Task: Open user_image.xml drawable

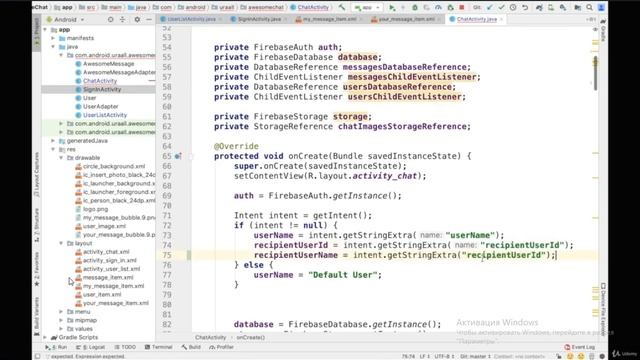Action: click(100, 227)
